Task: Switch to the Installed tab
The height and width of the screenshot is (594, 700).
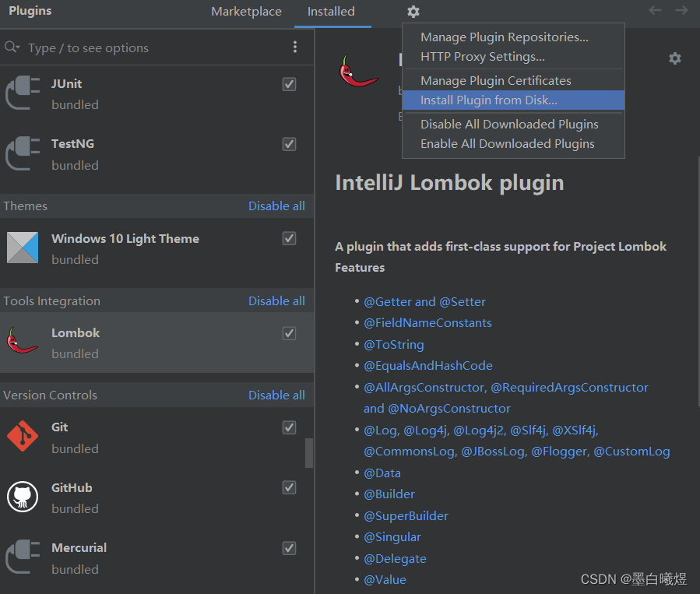Action: coord(331,12)
